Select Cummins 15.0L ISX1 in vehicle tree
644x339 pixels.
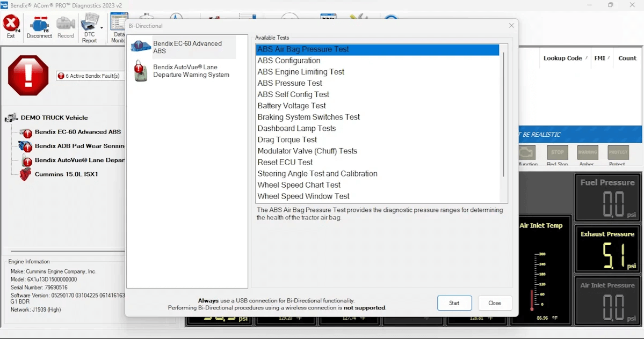pos(67,174)
